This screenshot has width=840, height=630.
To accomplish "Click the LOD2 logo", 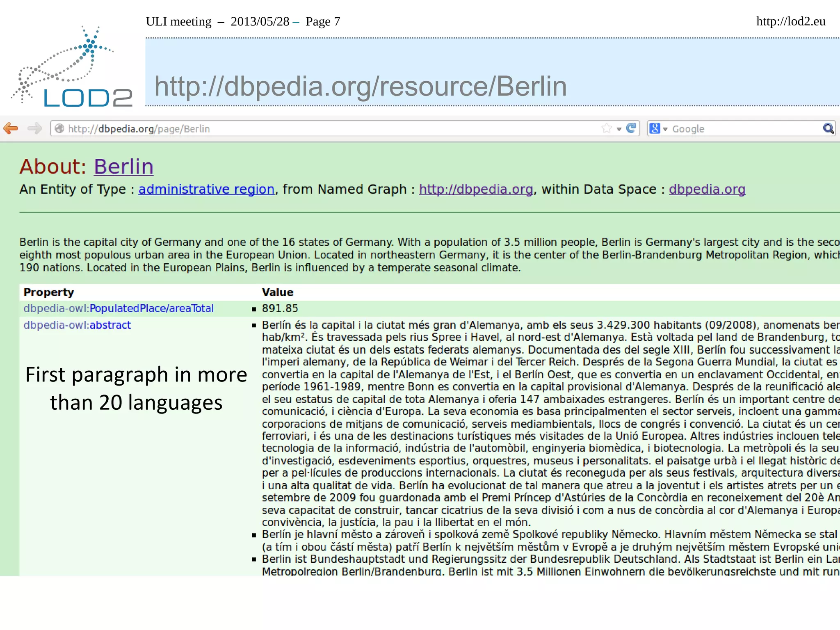I will [x=72, y=67].
